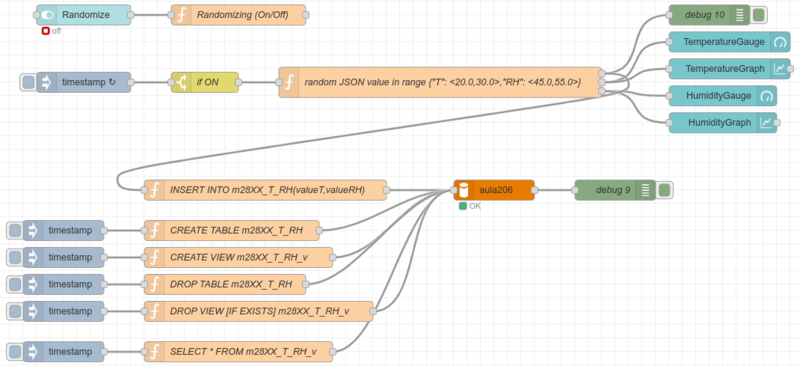
Task: Trigger inject button for DROP TABLE timestamp
Action: (x=15, y=284)
